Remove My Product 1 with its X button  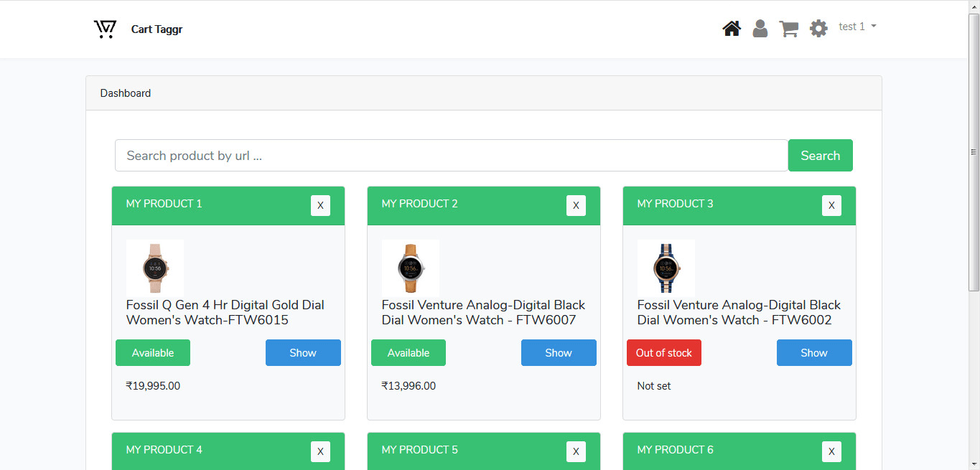coord(320,205)
